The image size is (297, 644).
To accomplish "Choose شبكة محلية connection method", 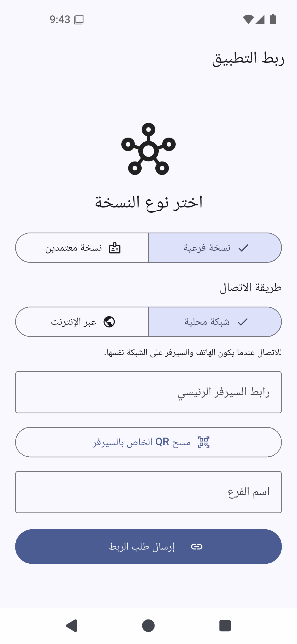I will (x=215, y=322).
